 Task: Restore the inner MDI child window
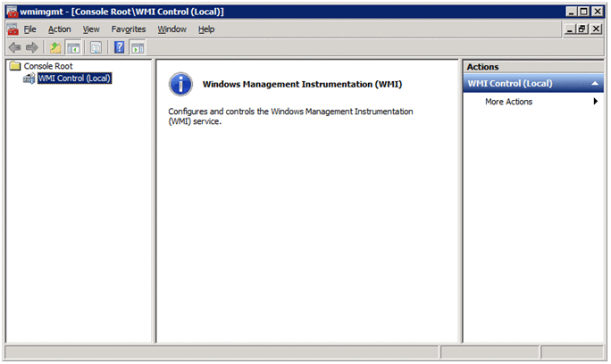coord(582,29)
